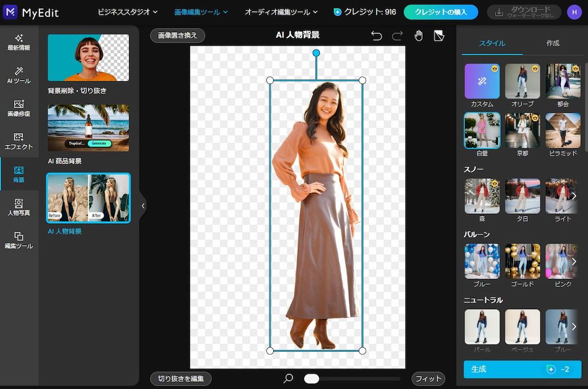Click the undo arrow icon
This screenshot has height=389, width=588.
click(376, 35)
